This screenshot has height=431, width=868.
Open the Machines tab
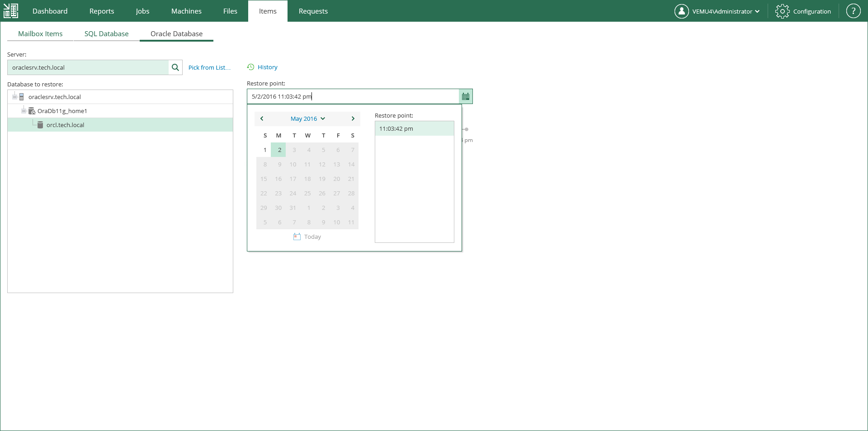coord(186,11)
